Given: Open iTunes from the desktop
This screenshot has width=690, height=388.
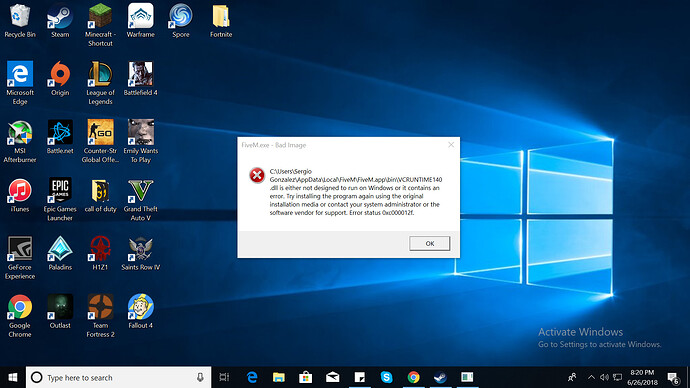Looking at the screenshot, I should (20, 196).
